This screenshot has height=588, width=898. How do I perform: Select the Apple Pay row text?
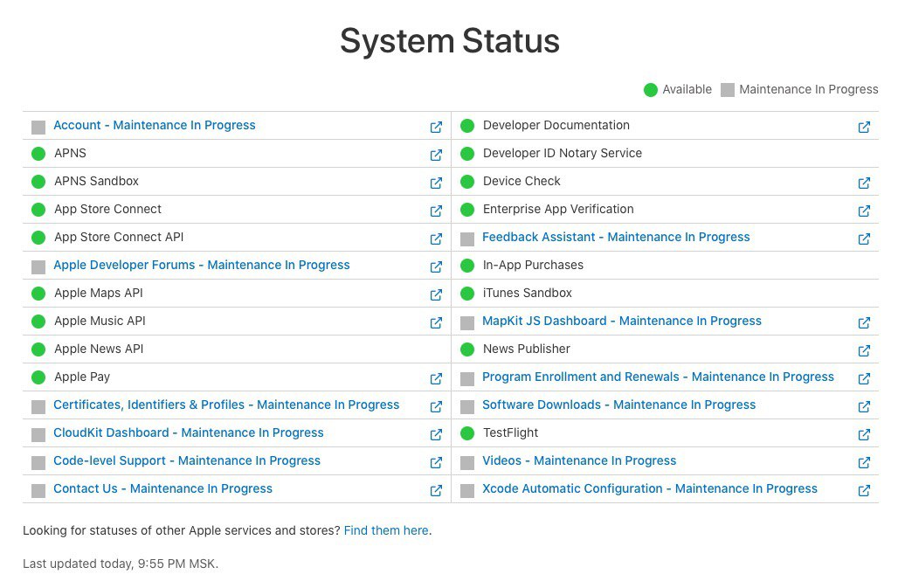coord(82,377)
